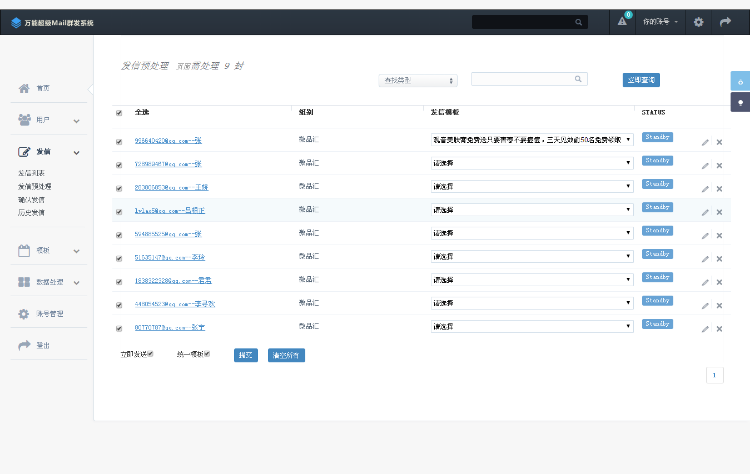Click page number 1 in pagination
This screenshot has width=750, height=474.
click(x=715, y=375)
